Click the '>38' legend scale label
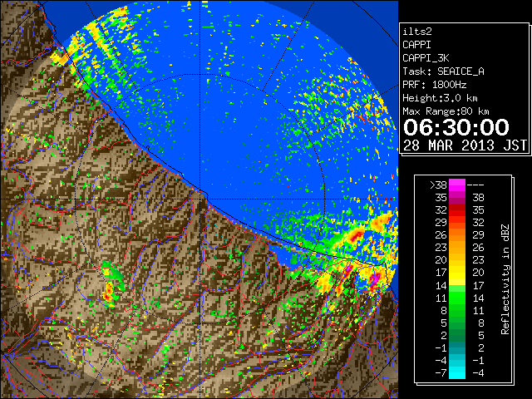 click(x=438, y=185)
